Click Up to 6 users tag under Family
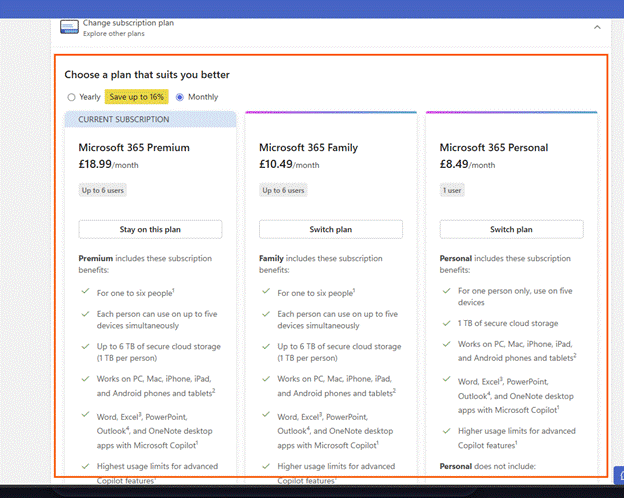 coord(283,190)
